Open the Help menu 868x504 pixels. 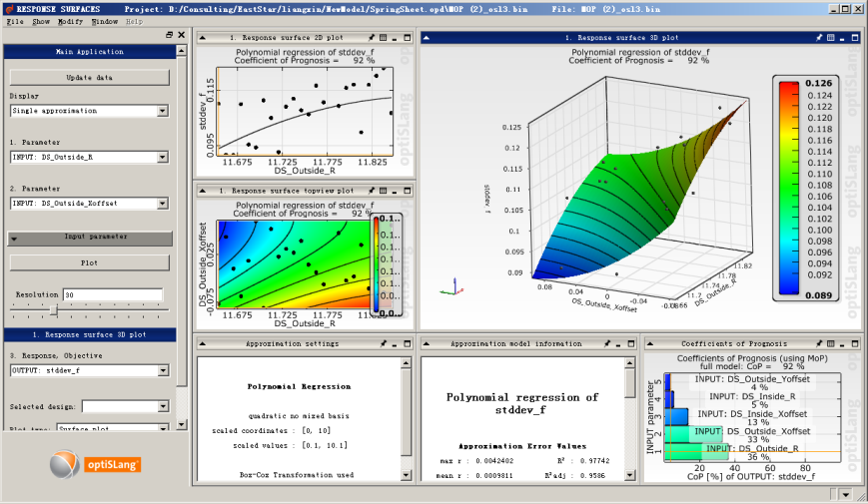[x=134, y=22]
